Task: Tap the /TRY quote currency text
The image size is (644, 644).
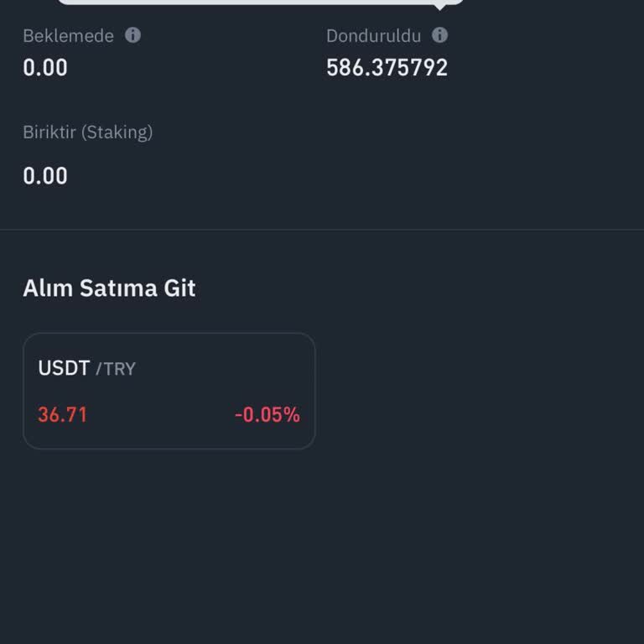Action: pos(116,369)
